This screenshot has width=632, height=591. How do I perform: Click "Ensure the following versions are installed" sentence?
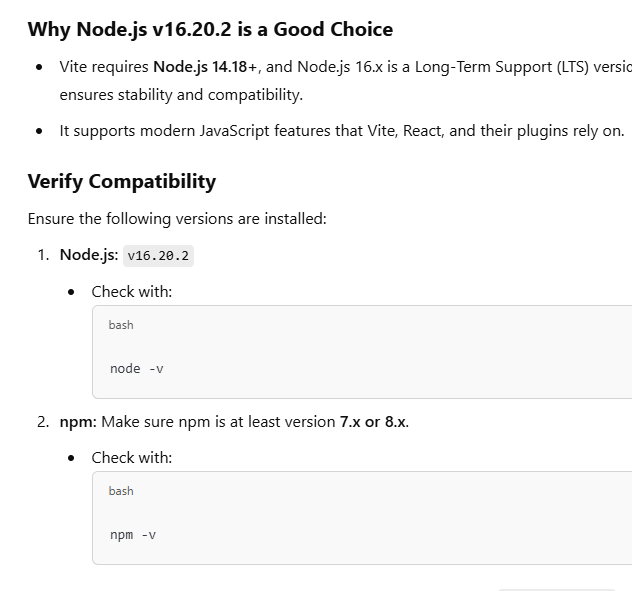177,218
